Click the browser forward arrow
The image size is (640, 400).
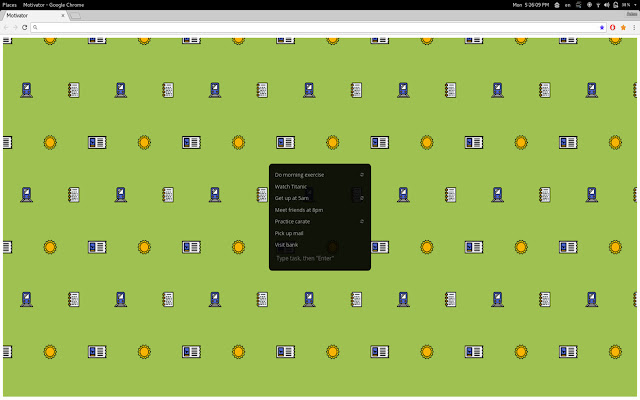[15, 27]
